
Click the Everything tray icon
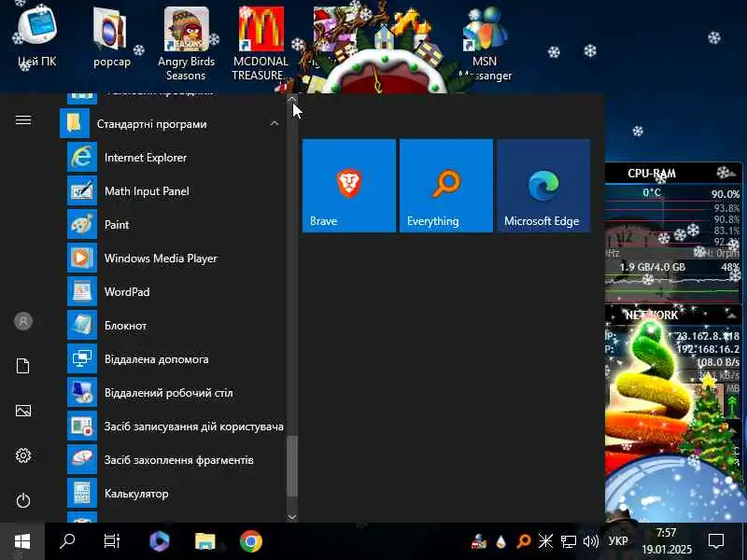[524, 541]
